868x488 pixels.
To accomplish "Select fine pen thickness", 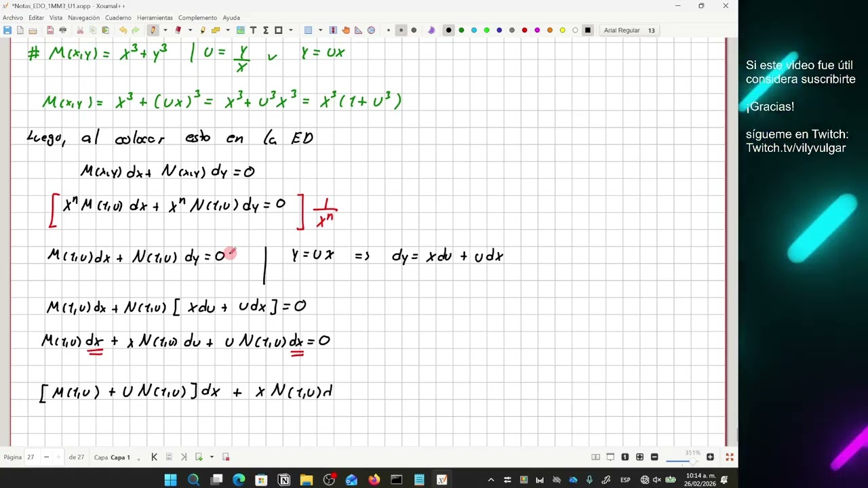I will [389, 30].
